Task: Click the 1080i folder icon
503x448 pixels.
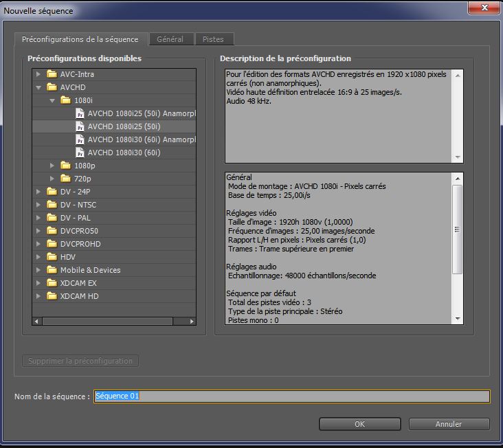Action: (65, 100)
